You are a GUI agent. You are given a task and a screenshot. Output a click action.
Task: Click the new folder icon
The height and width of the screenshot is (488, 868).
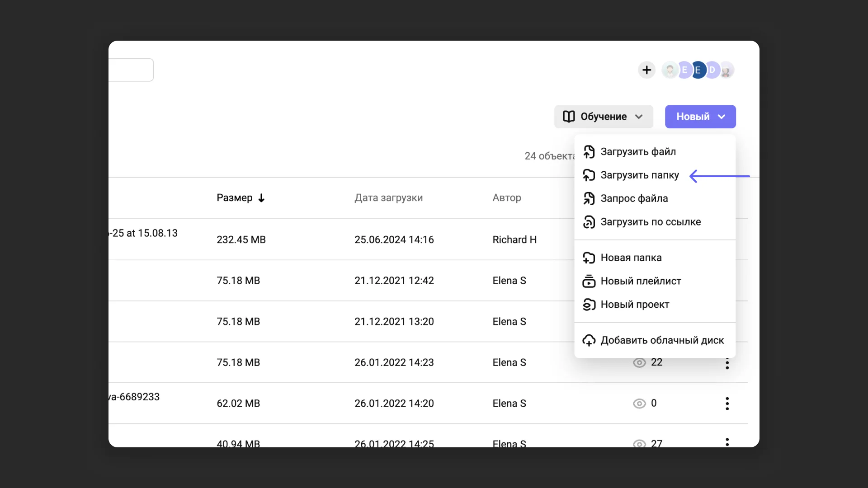(589, 258)
